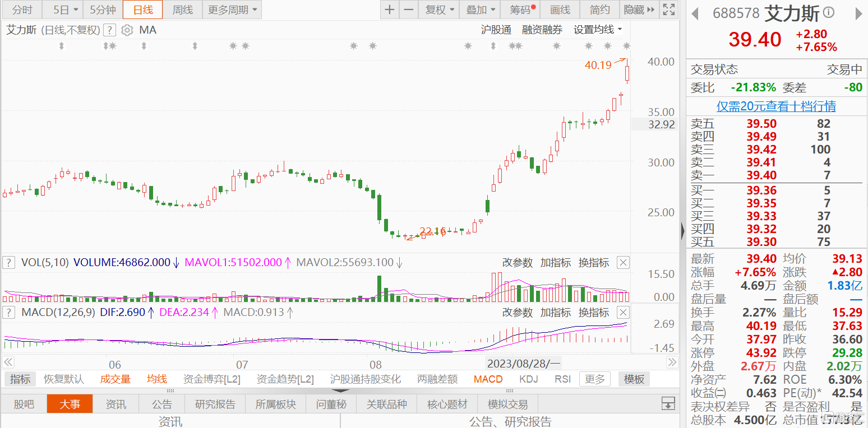The height and width of the screenshot is (428, 868).
Task: Select 沪股通持股变化 indicator
Action: (x=366, y=379)
